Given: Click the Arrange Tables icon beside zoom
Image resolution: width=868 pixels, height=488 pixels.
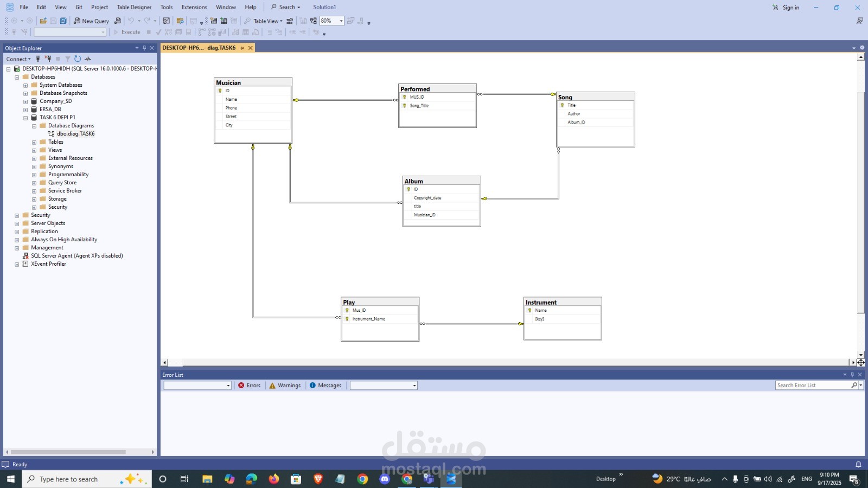Looking at the screenshot, I should (313, 21).
